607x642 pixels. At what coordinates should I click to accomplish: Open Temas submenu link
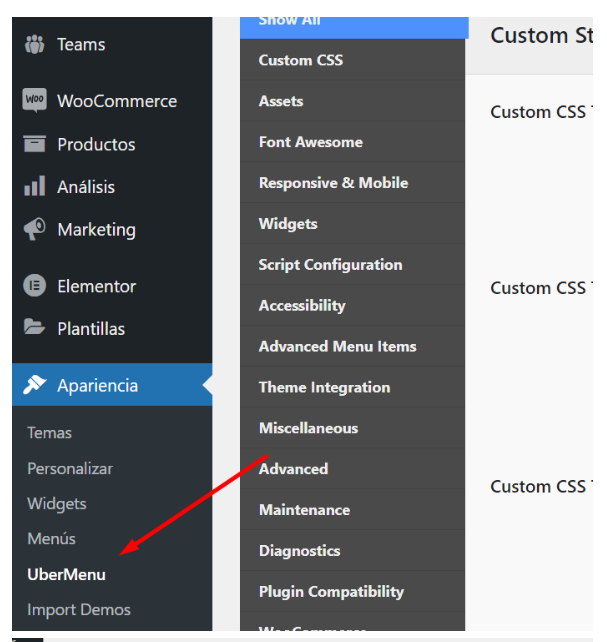point(50,433)
